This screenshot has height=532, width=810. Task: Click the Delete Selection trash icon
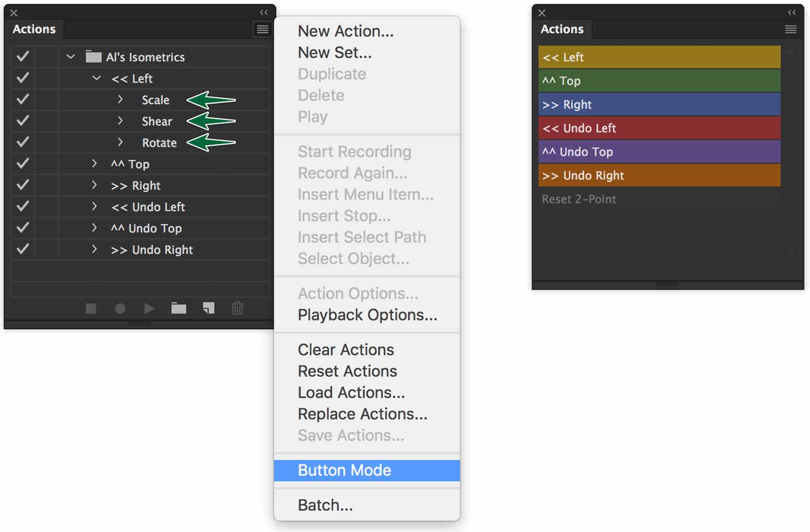[238, 308]
